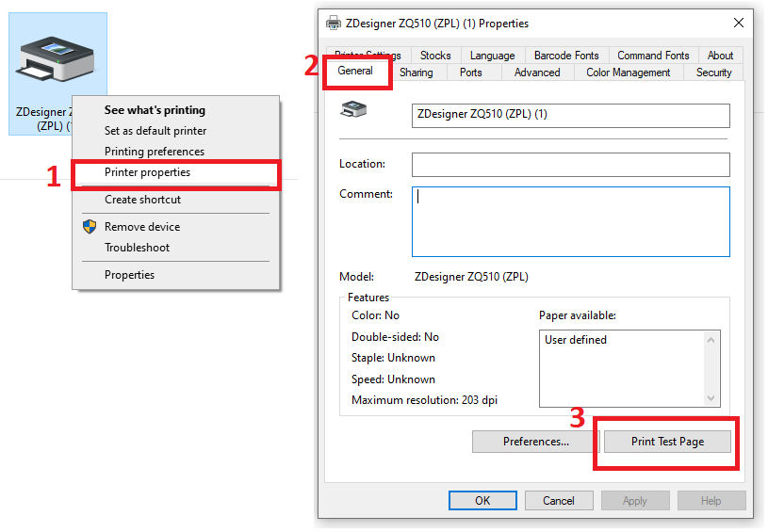
Task: Click the Preferences... button
Action: 536,442
